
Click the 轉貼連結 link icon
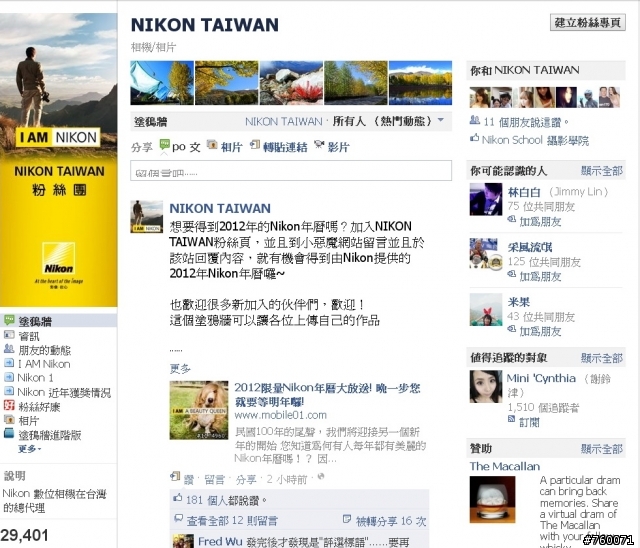pos(255,144)
